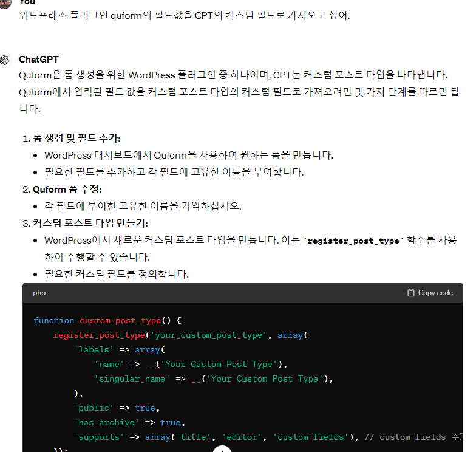Image resolution: width=476 pixels, height=452 pixels.
Task: Click 'your_custom_post_type' string in code
Action: point(209,335)
